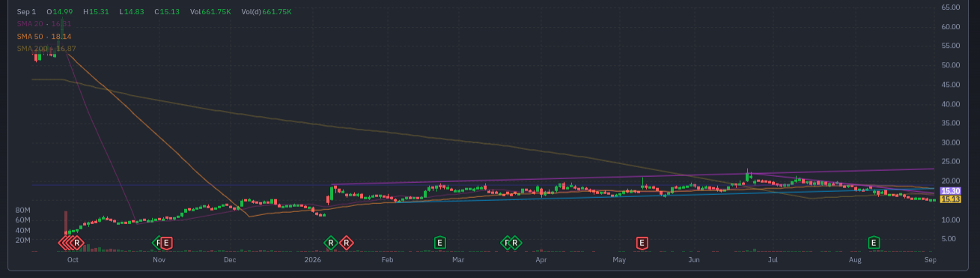Click the front green R marker before April
The height and width of the screenshot is (278, 980).
[515, 243]
